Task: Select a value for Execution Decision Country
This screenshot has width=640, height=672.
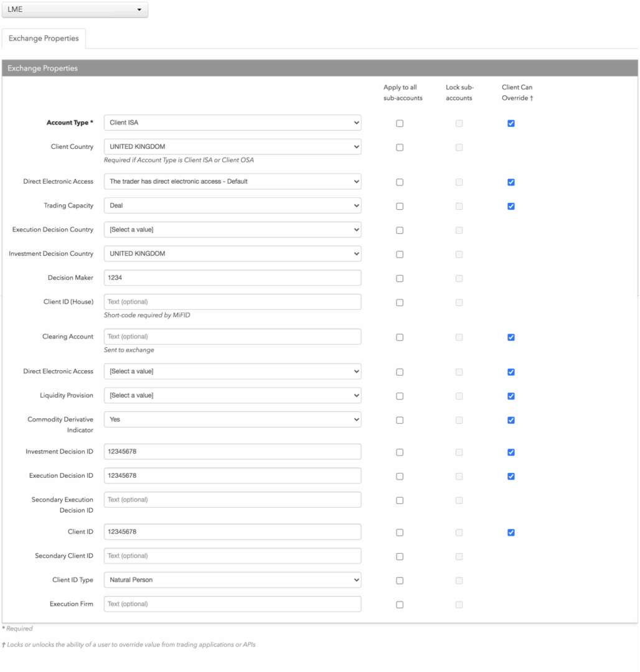Action: (x=232, y=230)
